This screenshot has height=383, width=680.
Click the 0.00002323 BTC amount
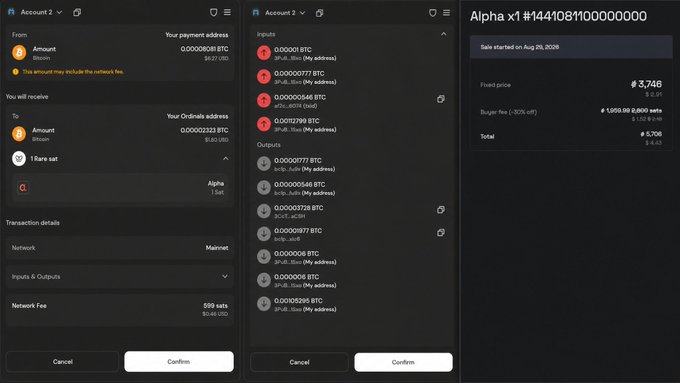(204, 130)
